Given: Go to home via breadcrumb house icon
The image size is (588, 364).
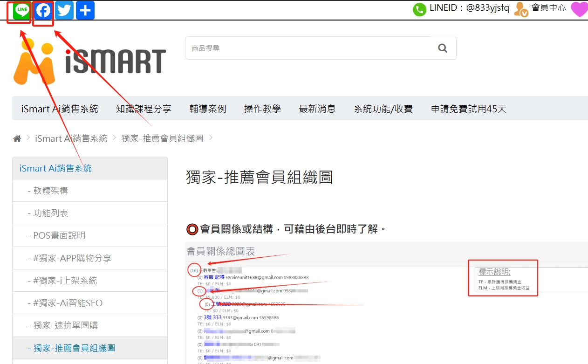Looking at the screenshot, I should pos(17,138).
